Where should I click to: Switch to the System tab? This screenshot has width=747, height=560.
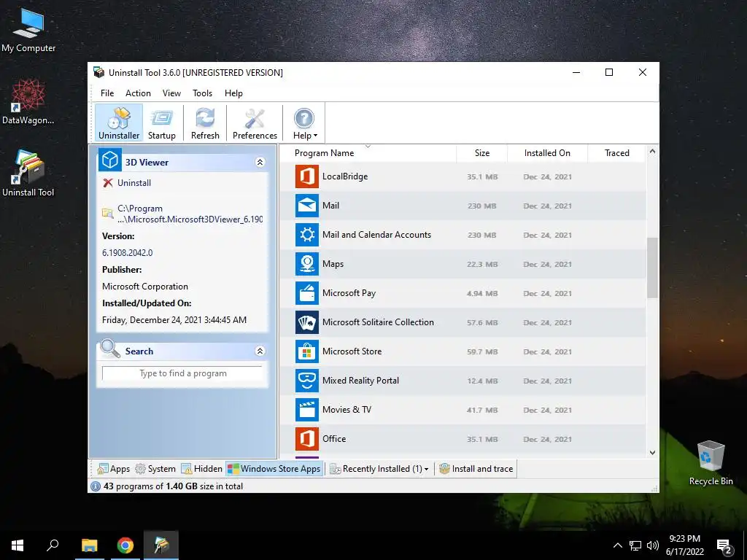point(156,469)
